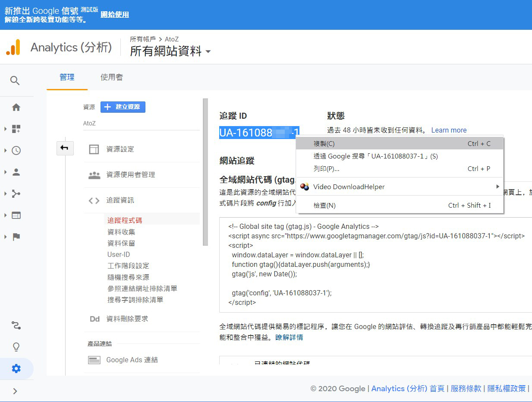Open the Acquisition branching icon
Viewport: 532px width, 402px height.
[x=16, y=193]
